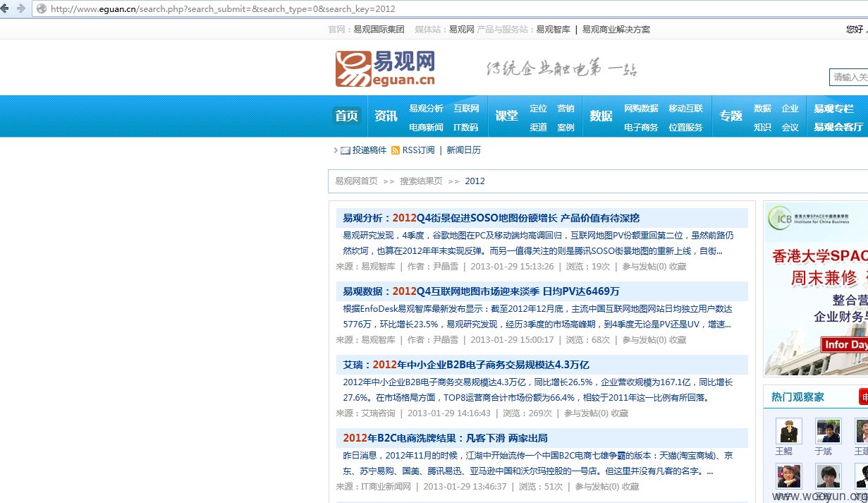Select small 数据 under the 专题 section
Image resolution: width=868 pixels, height=503 pixels.
pos(762,109)
